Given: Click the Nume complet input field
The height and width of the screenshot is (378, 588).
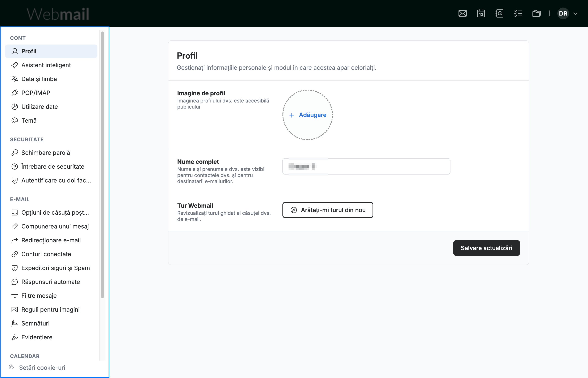Looking at the screenshot, I should pyautogui.click(x=366, y=166).
